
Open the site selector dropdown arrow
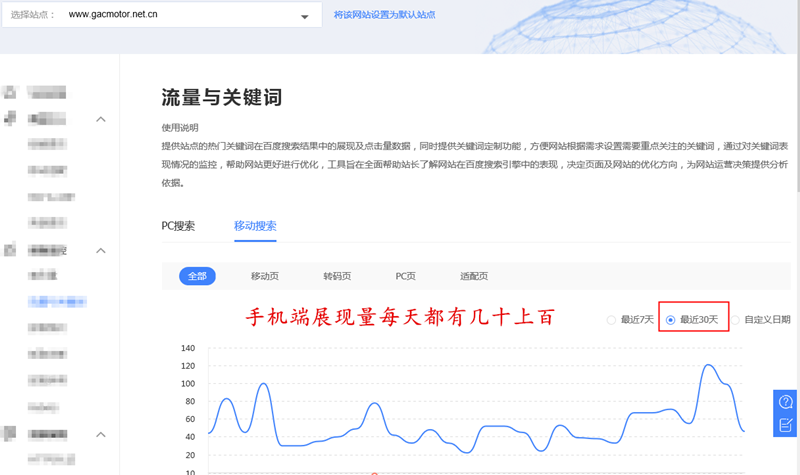[305, 17]
